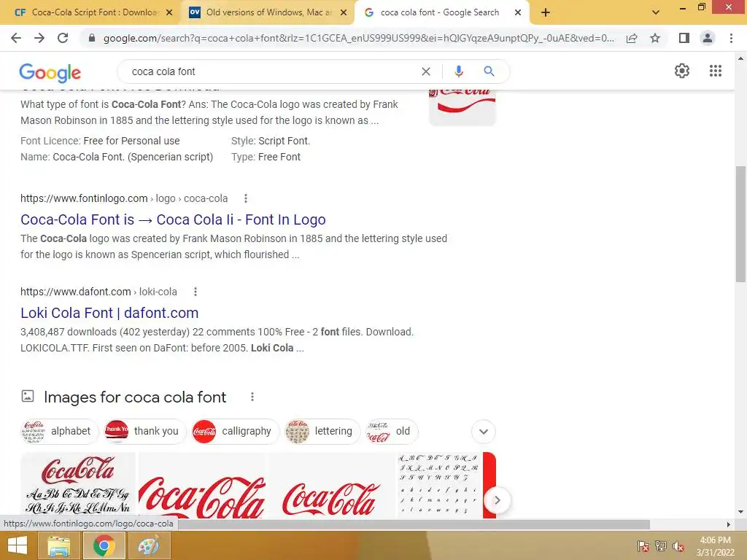Click scrollbar down arrow
Viewport: 747px width, 560px height.
coord(740,512)
